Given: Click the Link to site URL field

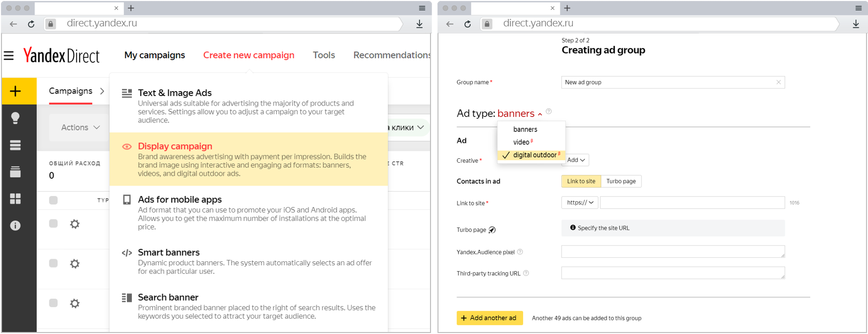Looking at the screenshot, I should (x=692, y=203).
